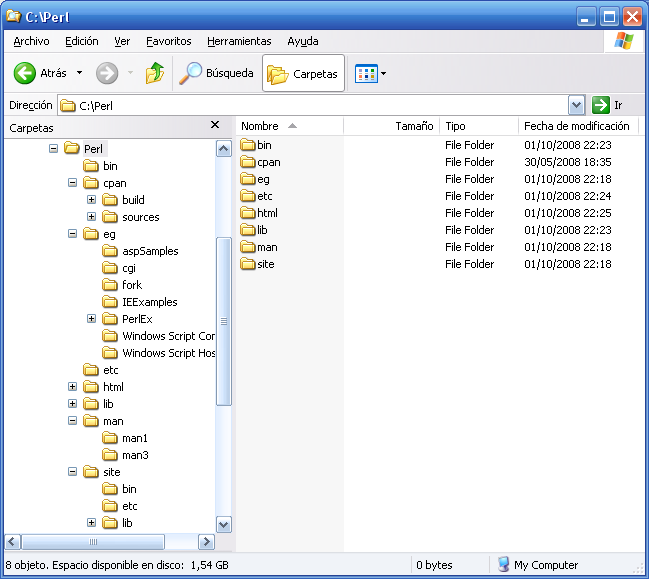The width and height of the screenshot is (649, 579).
Task: Click the fork folder icon in tree
Action: [x=110, y=285]
